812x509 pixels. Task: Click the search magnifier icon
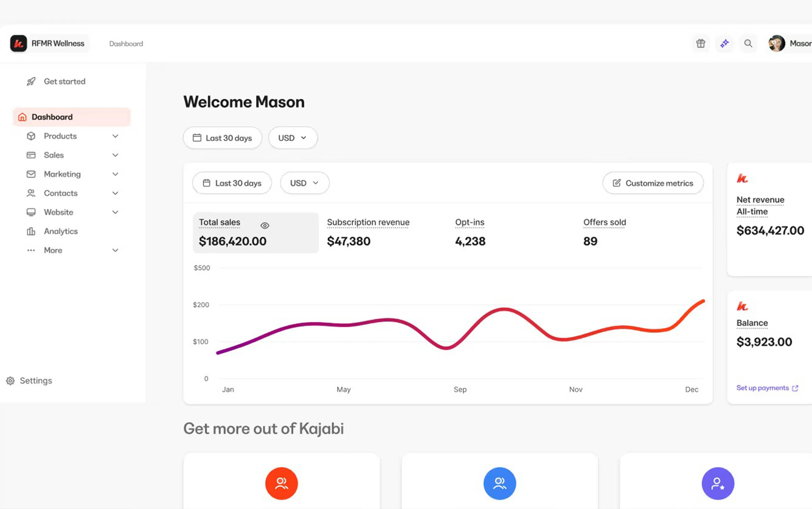click(x=748, y=43)
